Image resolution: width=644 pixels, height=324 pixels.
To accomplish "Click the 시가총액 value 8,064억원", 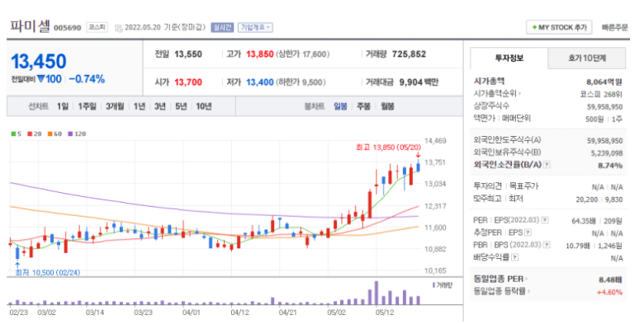I will point(604,82).
